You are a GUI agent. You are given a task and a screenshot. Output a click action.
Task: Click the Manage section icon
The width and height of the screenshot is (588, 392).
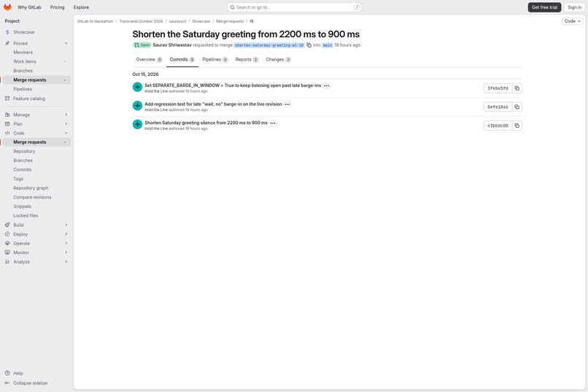[x=7, y=115]
